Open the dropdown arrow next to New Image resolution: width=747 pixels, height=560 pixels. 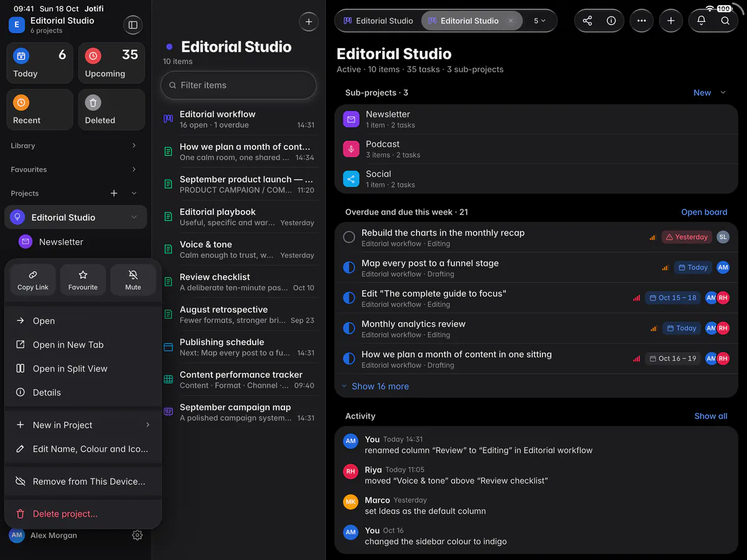[723, 93]
